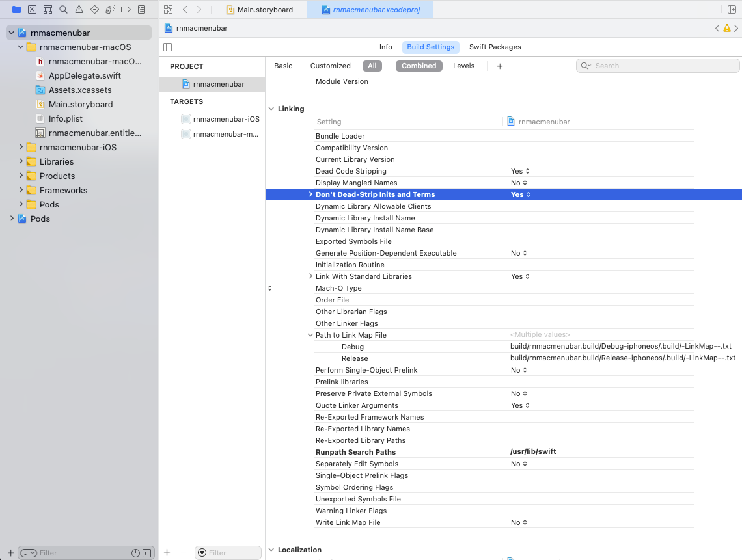Open the Symbol navigator
742x560 pixels.
48,10
